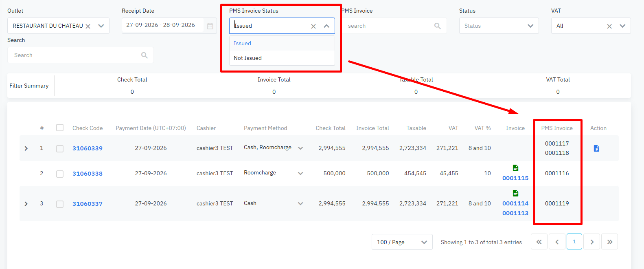
Task: Open invoice 0001114
Action: click(x=515, y=203)
